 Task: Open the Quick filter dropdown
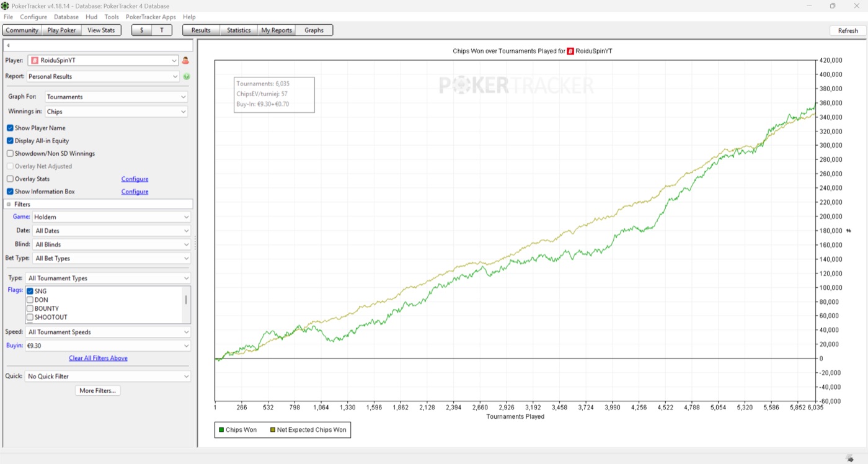(x=108, y=377)
